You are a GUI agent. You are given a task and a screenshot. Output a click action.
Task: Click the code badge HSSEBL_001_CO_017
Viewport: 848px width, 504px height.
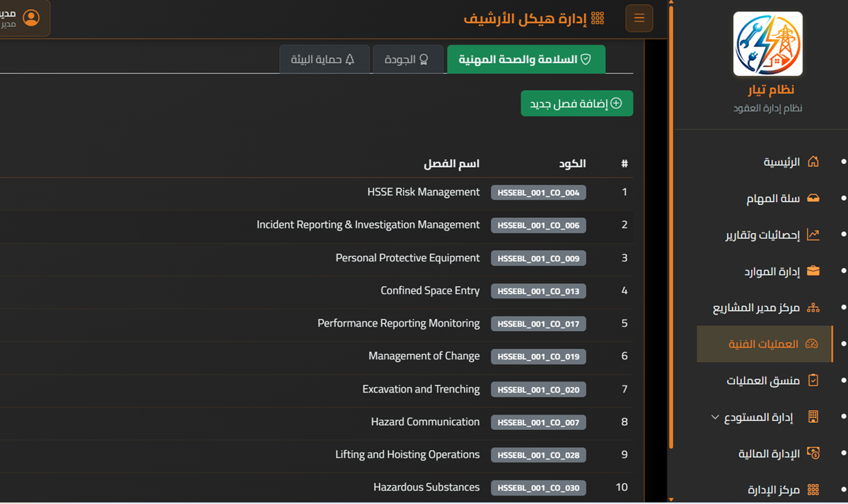coord(539,323)
